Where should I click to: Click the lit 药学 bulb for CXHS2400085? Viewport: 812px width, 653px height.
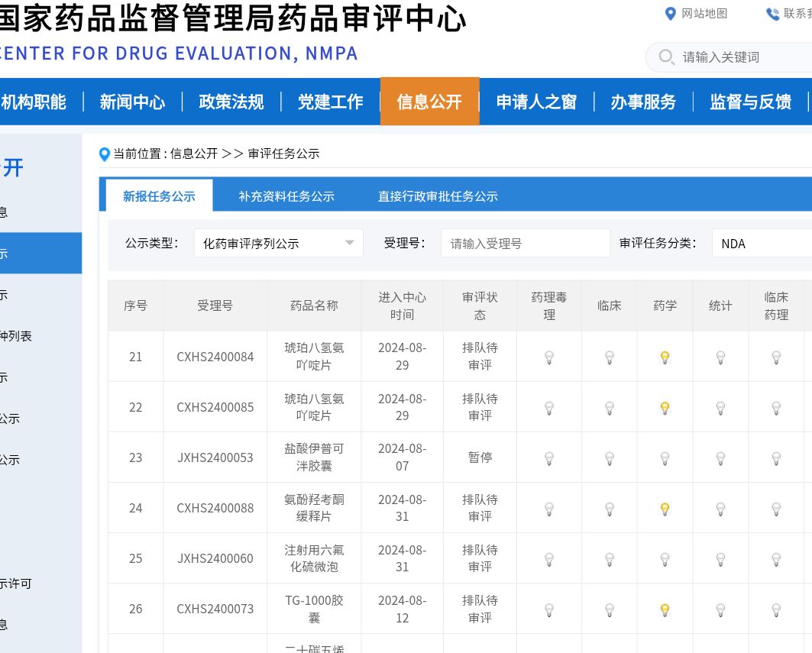(665, 408)
